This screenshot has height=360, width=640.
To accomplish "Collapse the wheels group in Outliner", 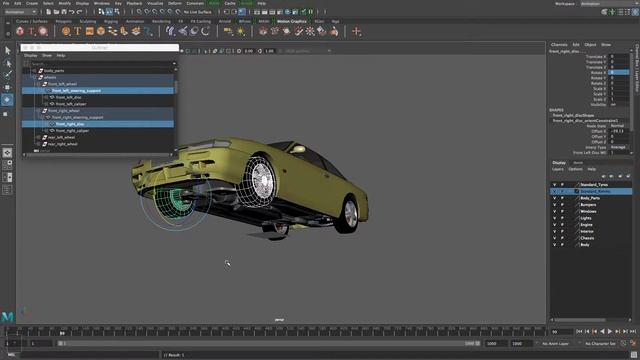I will click(x=35, y=78).
